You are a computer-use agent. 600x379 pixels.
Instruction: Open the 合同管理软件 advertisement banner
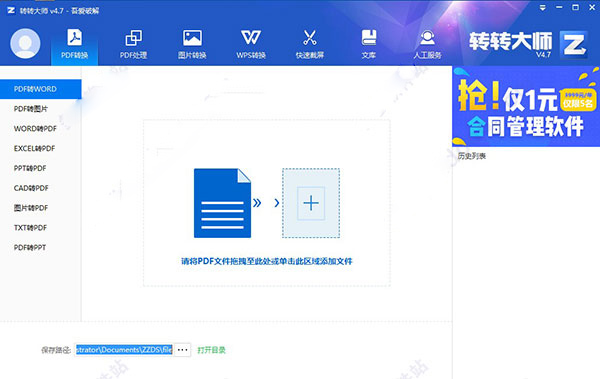tap(526, 106)
